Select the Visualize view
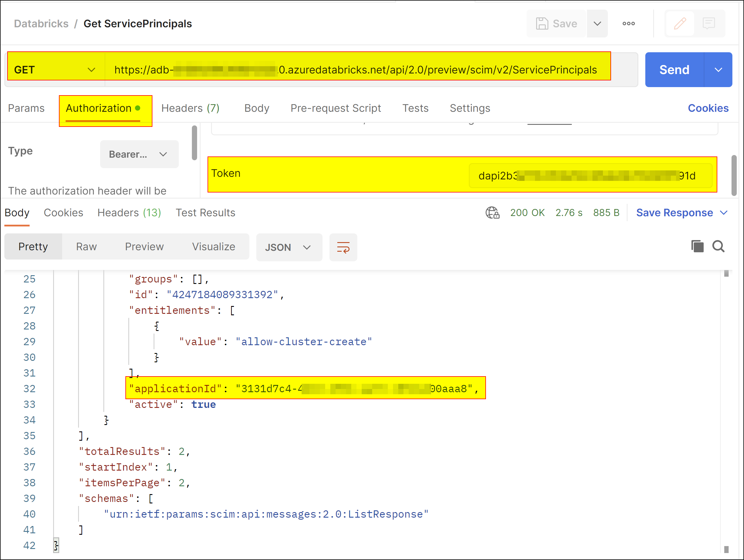 coord(214,247)
